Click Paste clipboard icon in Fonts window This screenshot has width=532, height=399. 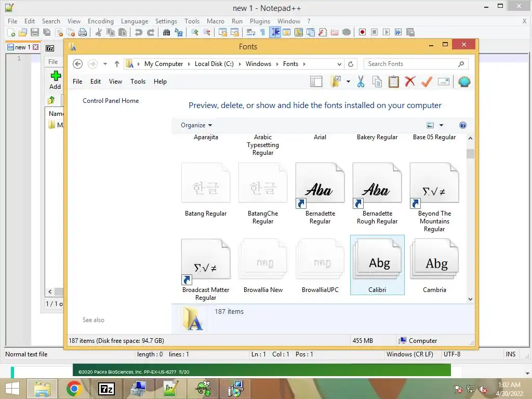[394, 82]
